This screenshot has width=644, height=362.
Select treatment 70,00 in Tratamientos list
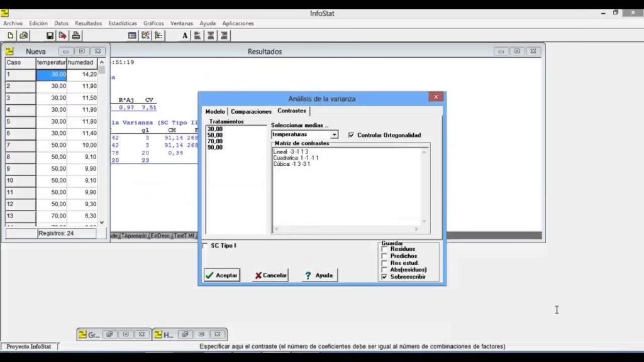coord(215,141)
